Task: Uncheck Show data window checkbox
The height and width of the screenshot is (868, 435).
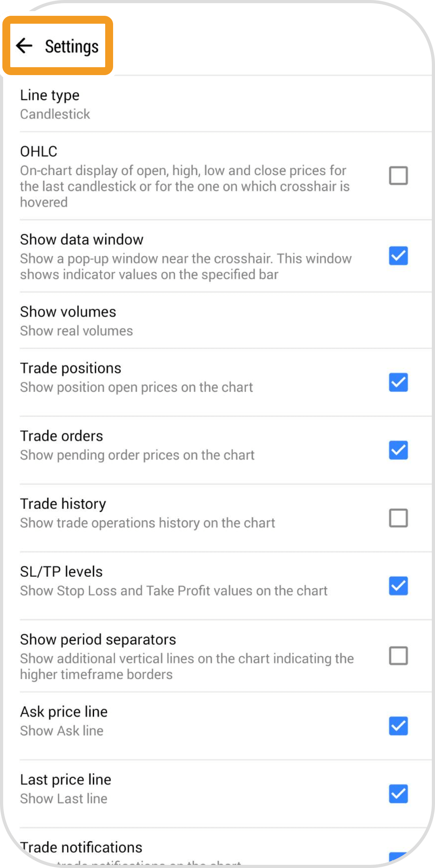Action: pos(398,256)
